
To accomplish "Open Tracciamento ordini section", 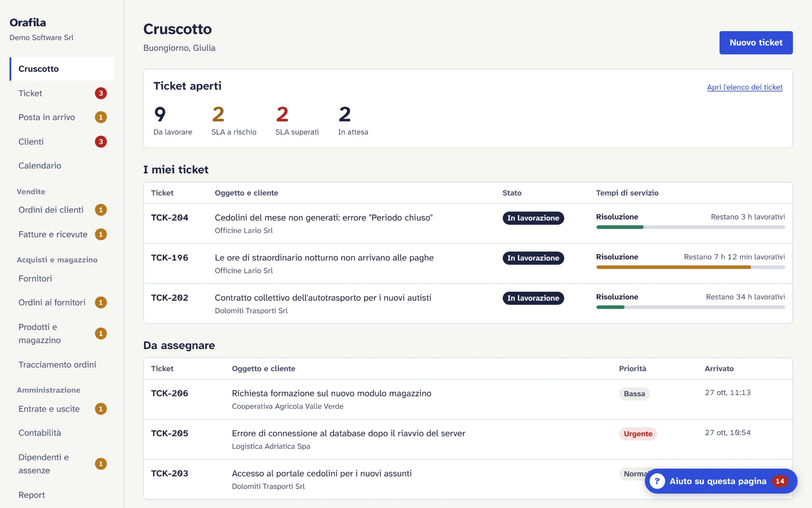I will pos(62,364).
